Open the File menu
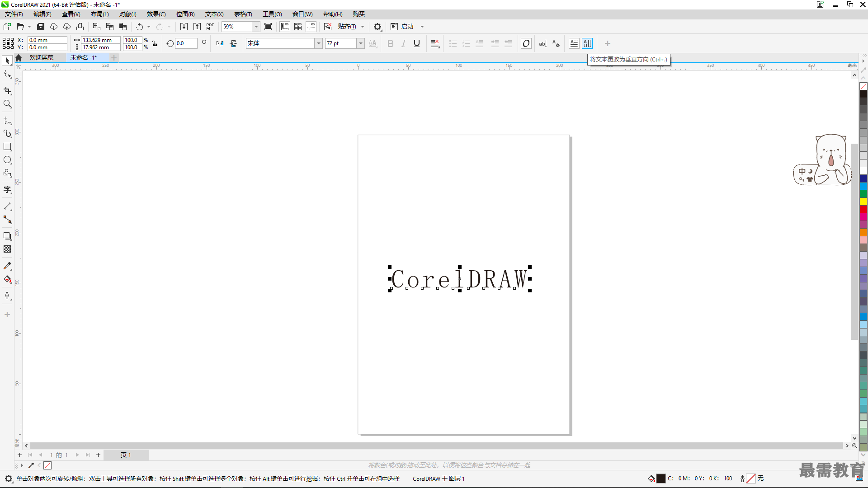This screenshot has height=488, width=868. [14, 14]
